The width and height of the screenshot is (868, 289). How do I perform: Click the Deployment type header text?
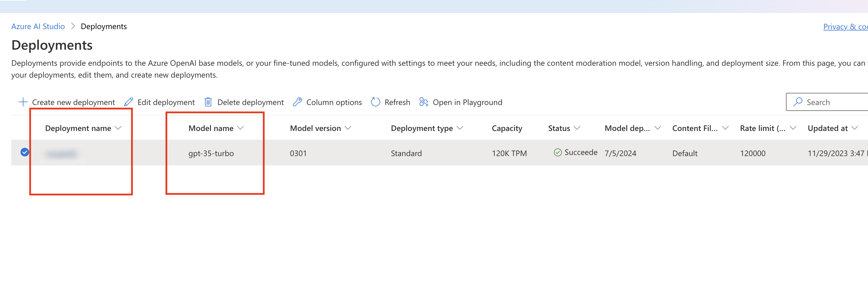point(422,128)
